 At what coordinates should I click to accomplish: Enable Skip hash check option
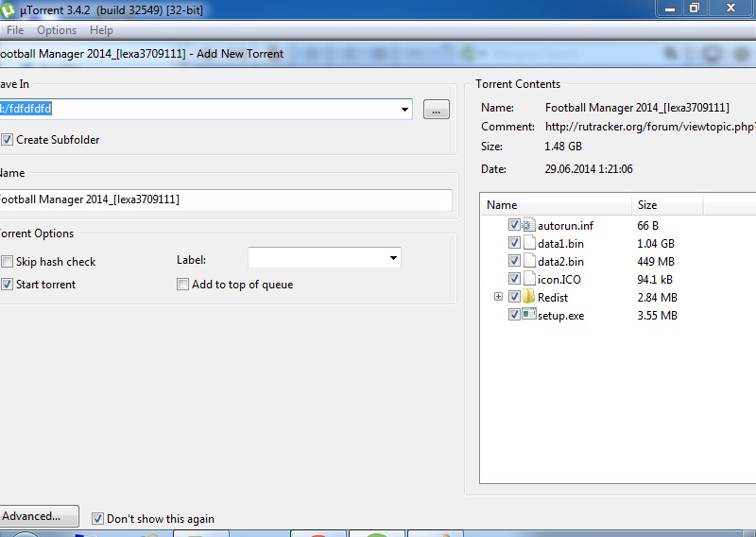(7, 262)
